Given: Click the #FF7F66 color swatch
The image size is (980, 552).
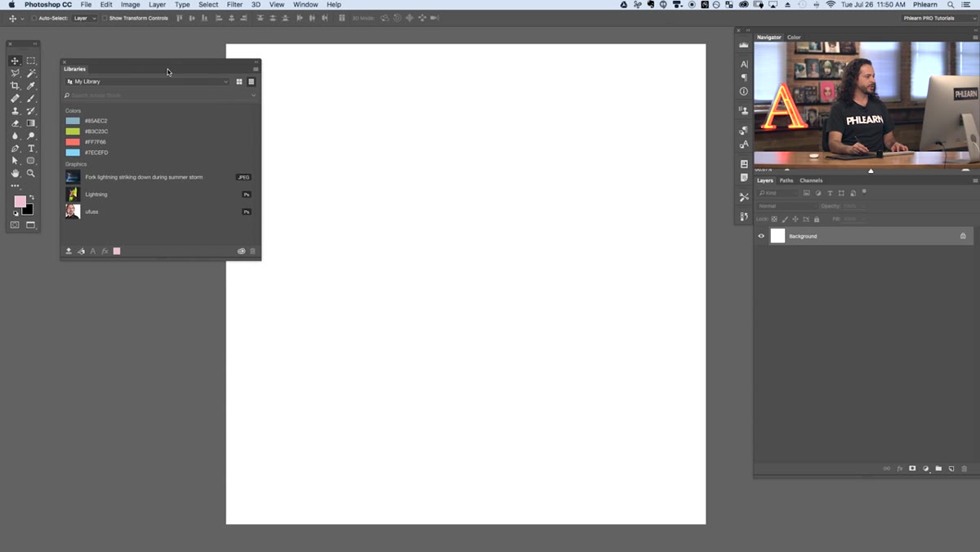Looking at the screenshot, I should click(x=73, y=142).
